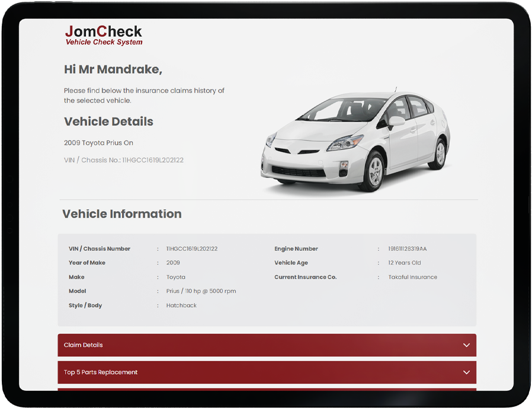Select VIN value 11HGCC1619L202122 in the table
This screenshot has height=408, width=532.
point(192,248)
